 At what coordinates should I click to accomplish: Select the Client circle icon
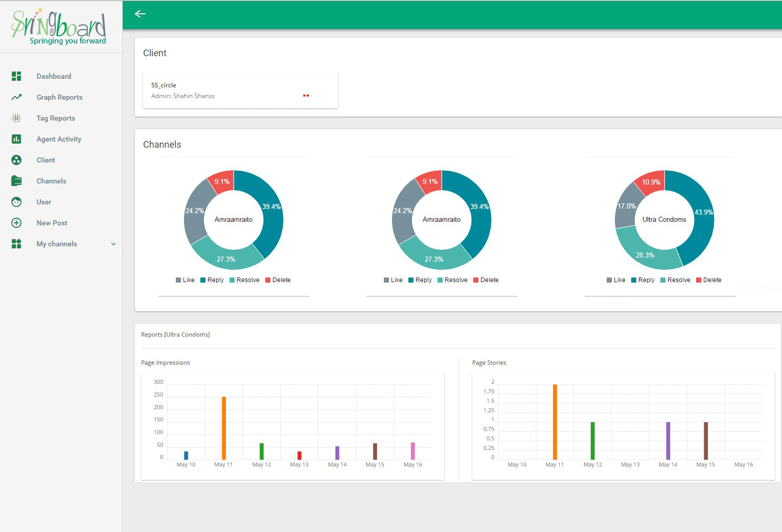point(16,160)
